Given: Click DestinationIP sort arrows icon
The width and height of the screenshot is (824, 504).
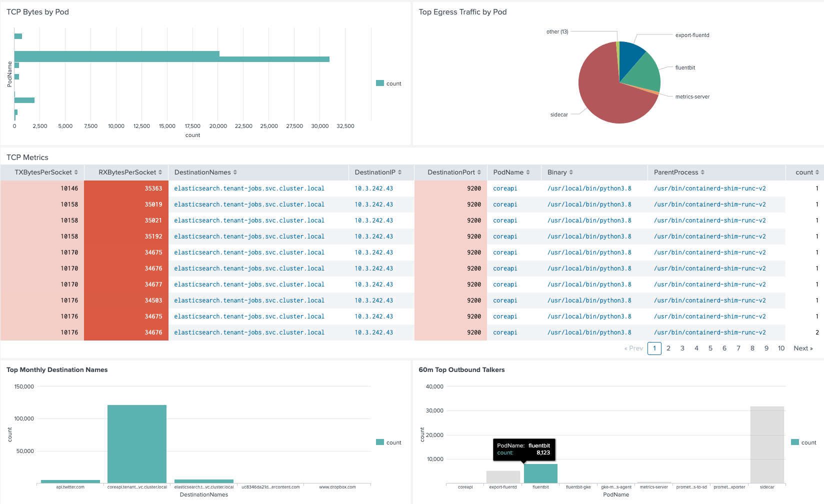Looking at the screenshot, I should (x=399, y=172).
